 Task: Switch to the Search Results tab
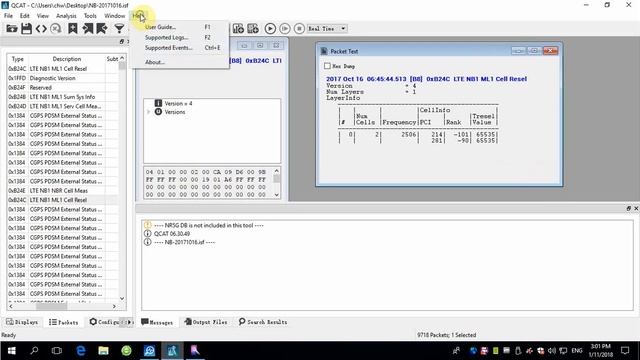coord(263,322)
